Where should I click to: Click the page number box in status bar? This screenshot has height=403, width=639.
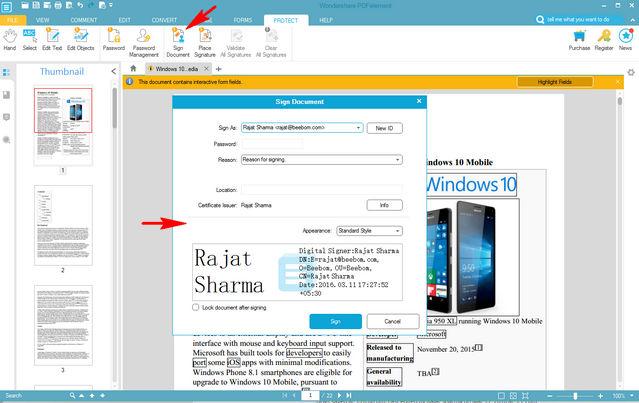(x=310, y=395)
